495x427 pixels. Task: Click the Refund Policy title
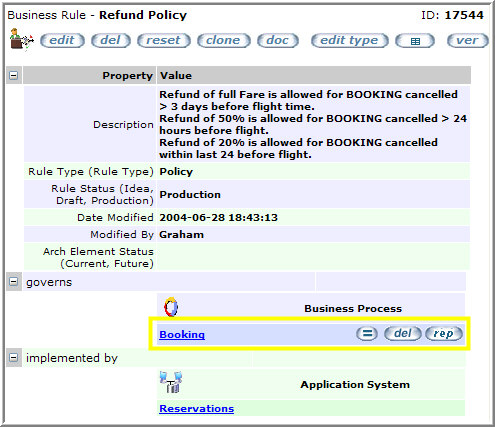143,15
